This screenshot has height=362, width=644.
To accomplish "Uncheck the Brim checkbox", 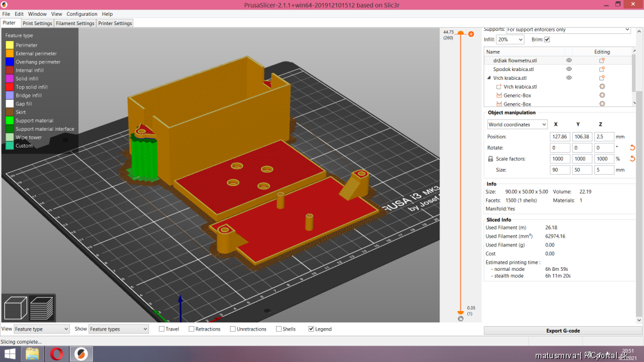I will tap(547, 40).
